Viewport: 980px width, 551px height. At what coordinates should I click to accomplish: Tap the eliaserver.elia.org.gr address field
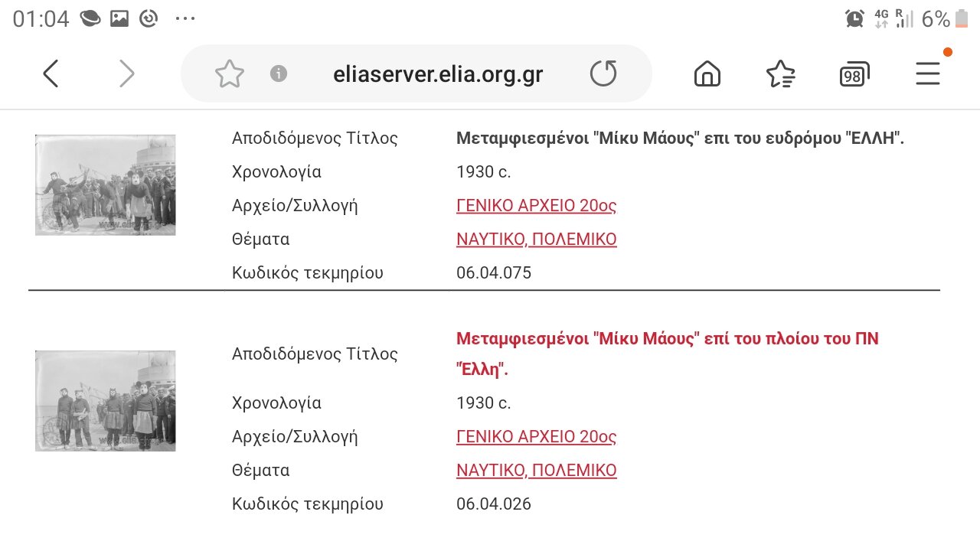point(438,74)
